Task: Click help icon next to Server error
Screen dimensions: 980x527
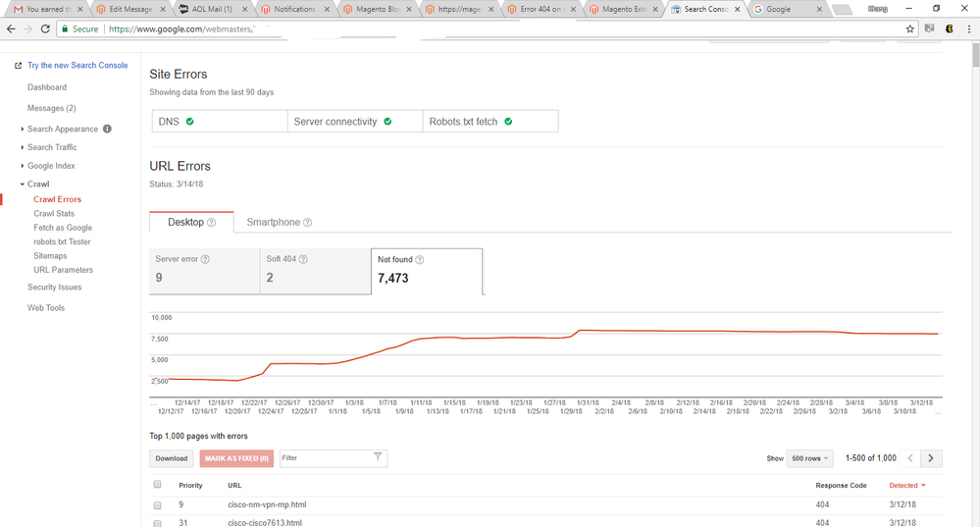Action: 205,260
